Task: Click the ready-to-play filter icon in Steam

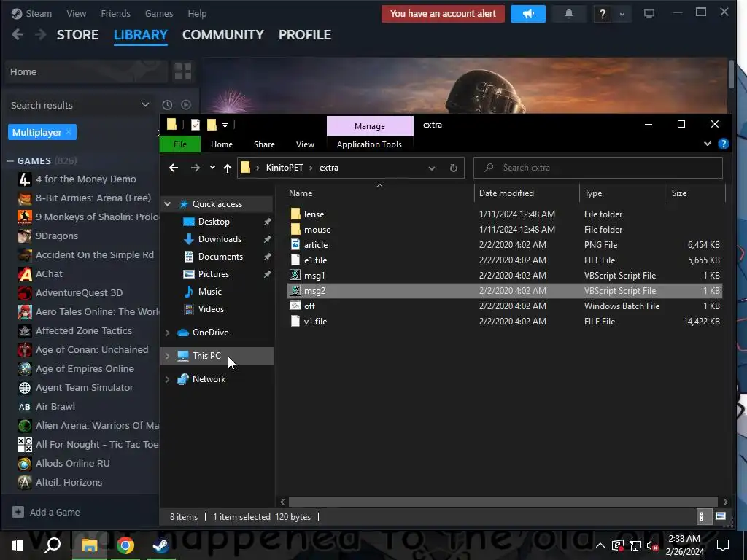Action: point(186,105)
